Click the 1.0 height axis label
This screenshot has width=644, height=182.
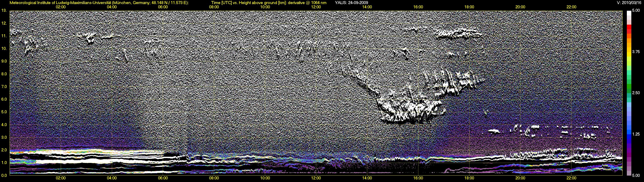pyautogui.click(x=4, y=163)
